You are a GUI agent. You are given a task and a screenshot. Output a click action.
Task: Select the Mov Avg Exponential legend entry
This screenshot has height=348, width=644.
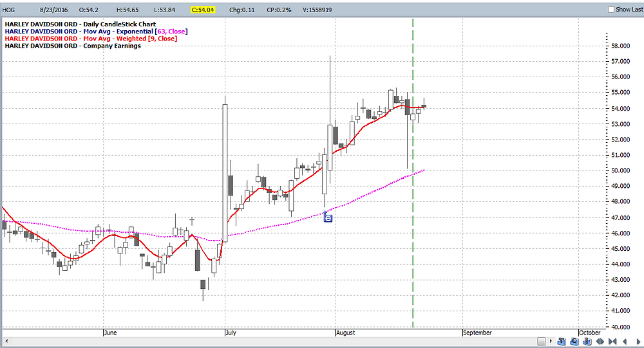[x=96, y=31]
